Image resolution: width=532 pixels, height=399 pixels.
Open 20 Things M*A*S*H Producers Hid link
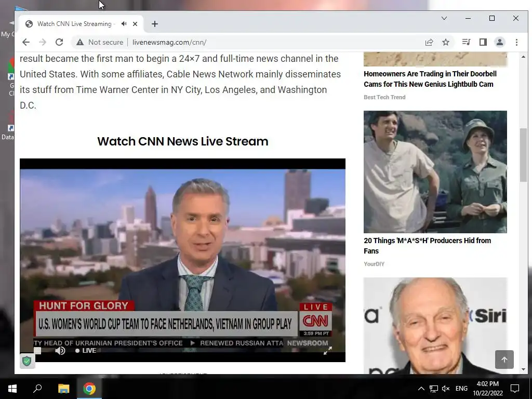[x=427, y=246]
